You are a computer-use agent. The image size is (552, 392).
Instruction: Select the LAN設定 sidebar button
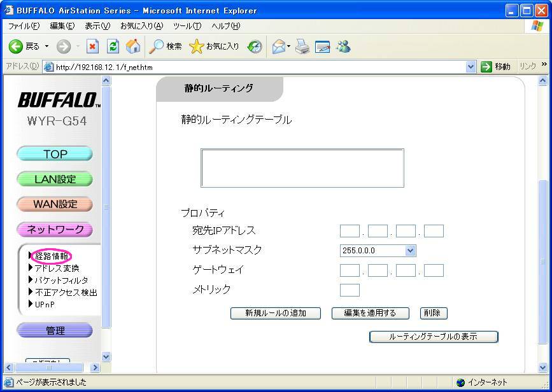click(x=55, y=179)
